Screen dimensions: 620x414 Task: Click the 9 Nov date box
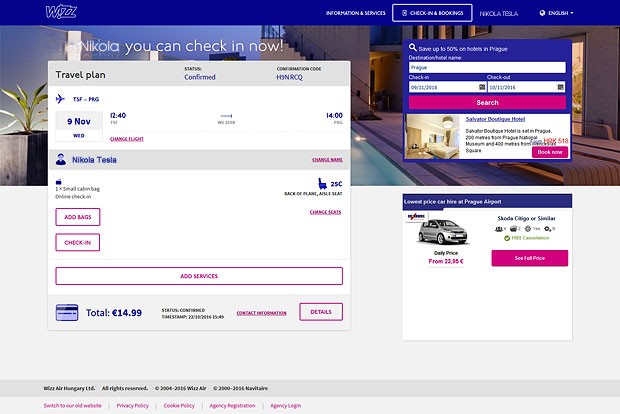pyautogui.click(x=79, y=126)
